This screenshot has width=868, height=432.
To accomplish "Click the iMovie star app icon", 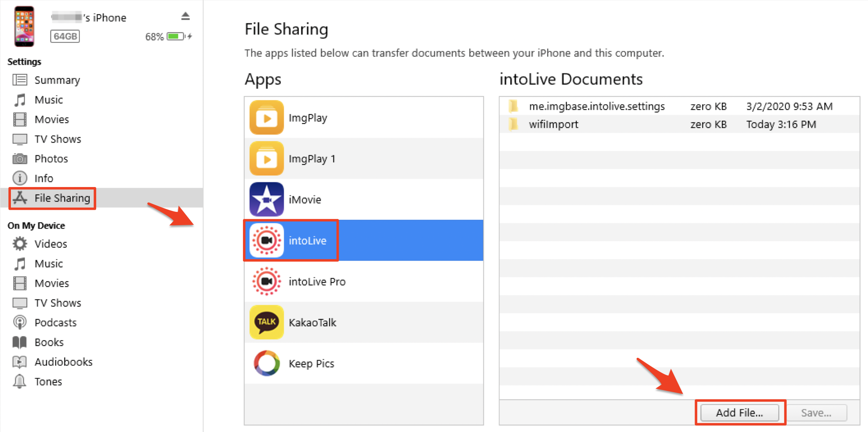I will pyautogui.click(x=267, y=199).
